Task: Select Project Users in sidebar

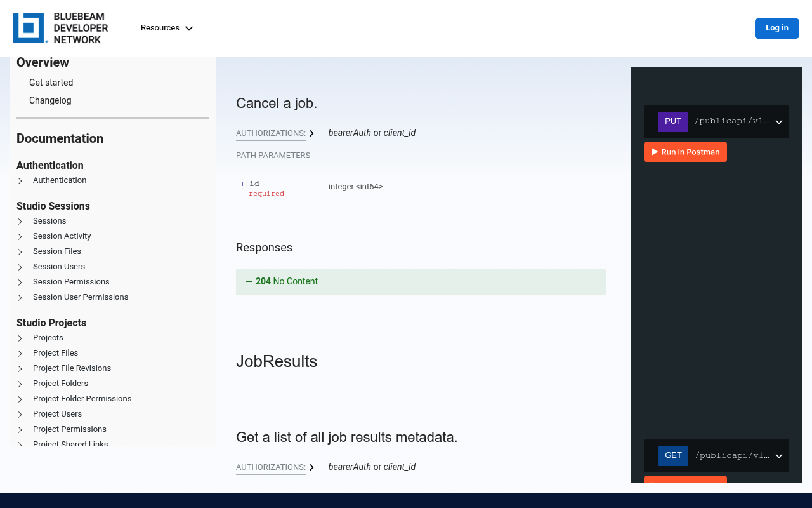Action: click(57, 414)
